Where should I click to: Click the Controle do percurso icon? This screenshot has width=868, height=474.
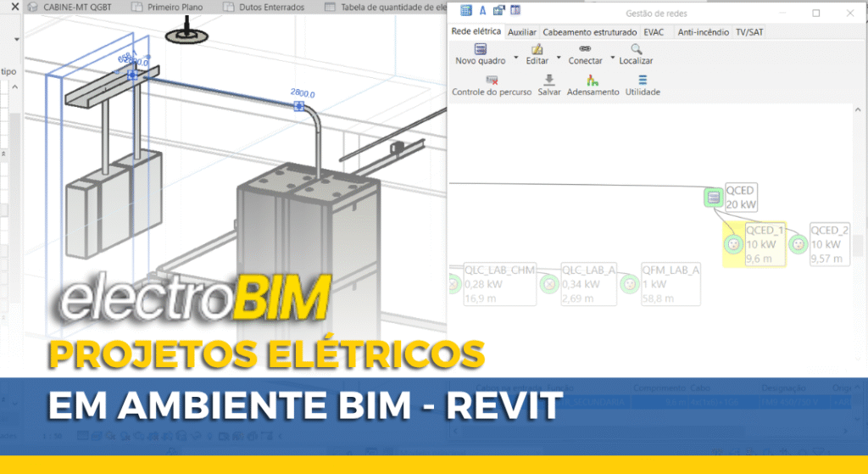coord(492,81)
